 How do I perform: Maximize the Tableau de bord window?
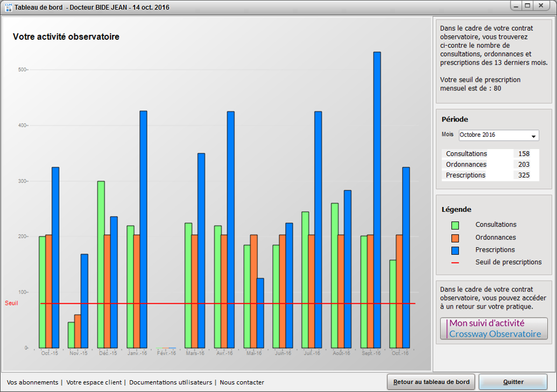527,5
